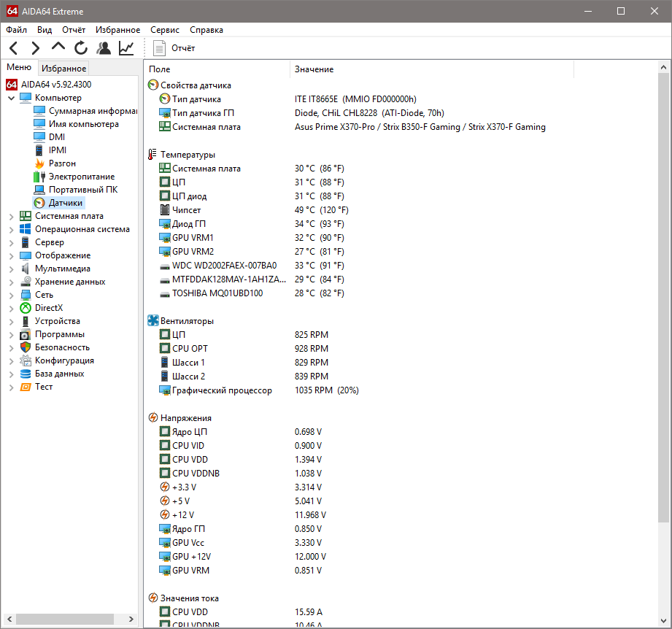Maximize the AIDA64 Extreme window
The width and height of the screenshot is (672, 629).
tap(621, 11)
